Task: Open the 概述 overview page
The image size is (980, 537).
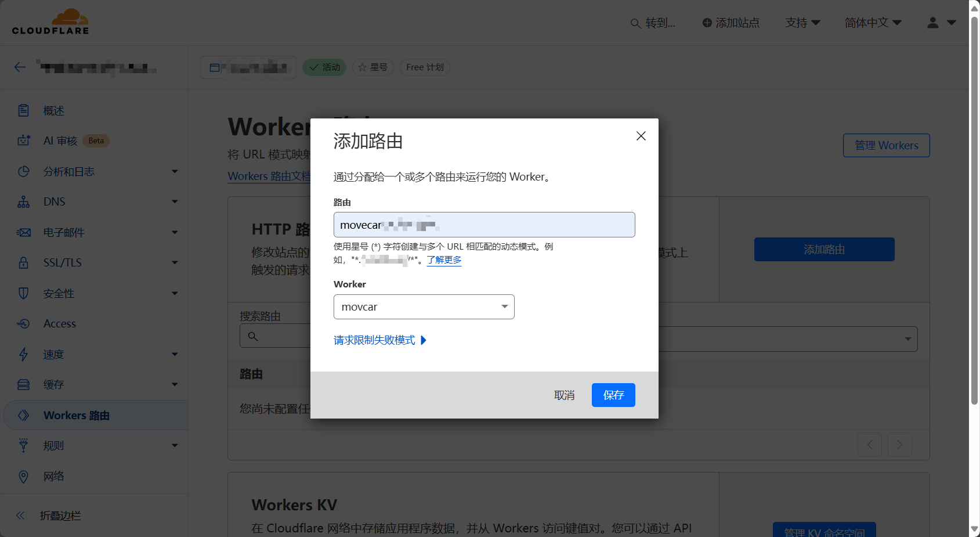Action: coord(53,110)
